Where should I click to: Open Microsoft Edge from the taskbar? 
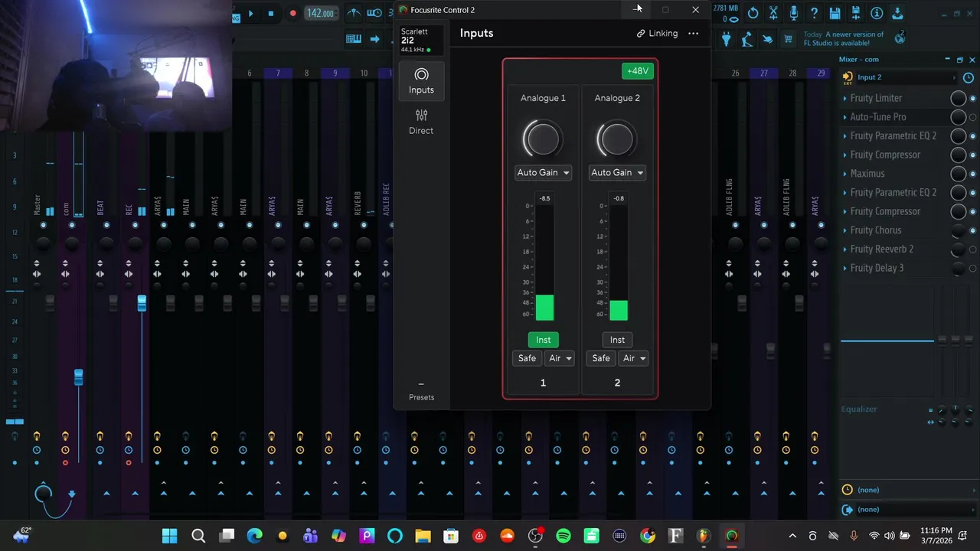(254, 536)
